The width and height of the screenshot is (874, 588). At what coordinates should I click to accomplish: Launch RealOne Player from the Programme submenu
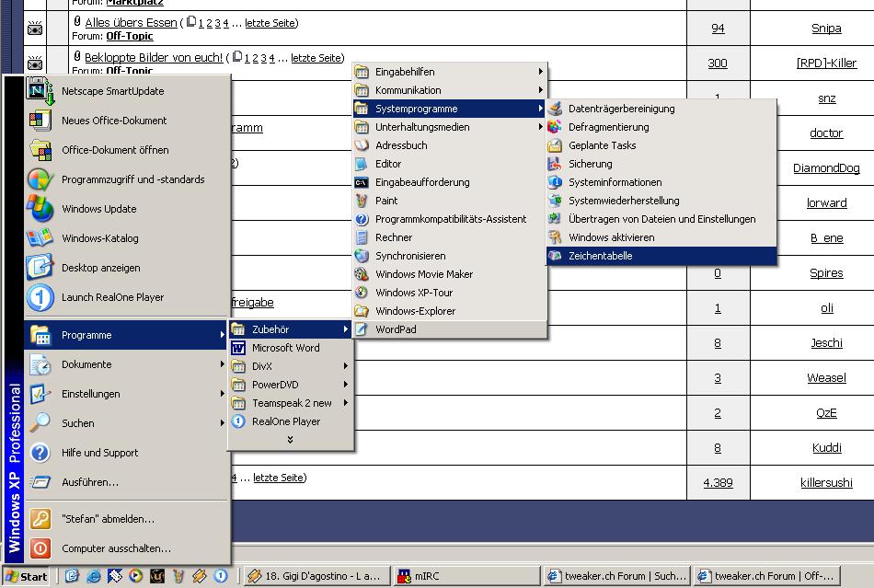pyautogui.click(x=285, y=421)
